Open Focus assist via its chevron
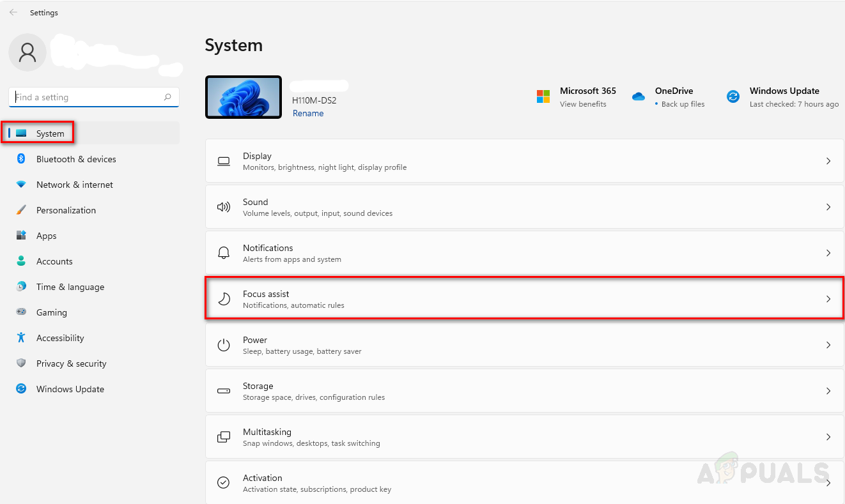The width and height of the screenshot is (845, 504). [828, 299]
